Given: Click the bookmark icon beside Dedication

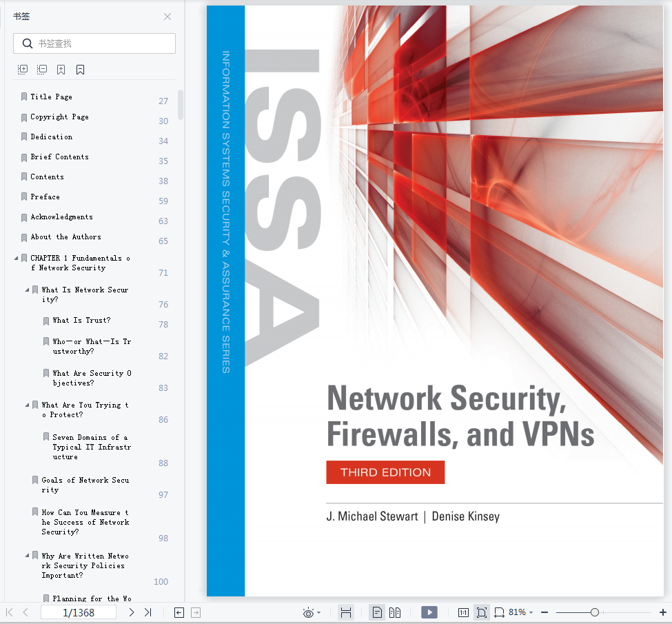Looking at the screenshot, I should 24,137.
